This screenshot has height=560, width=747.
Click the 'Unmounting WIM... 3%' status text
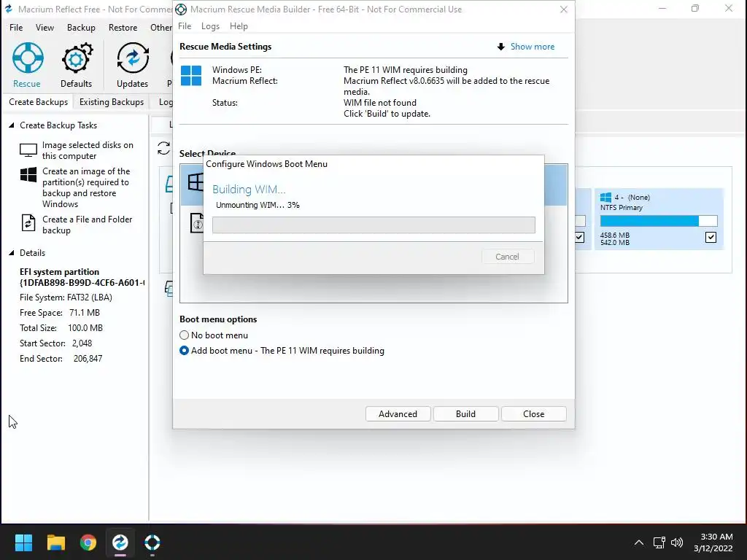tap(258, 205)
